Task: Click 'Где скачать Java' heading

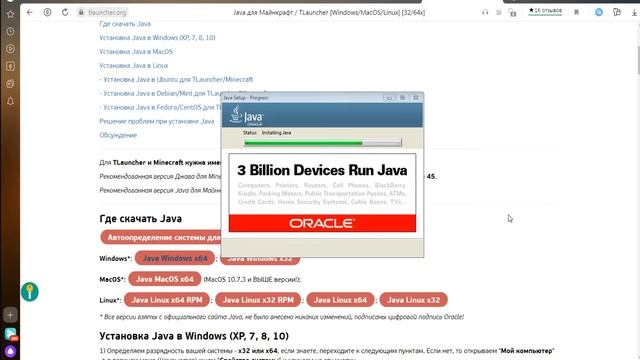Action: click(140, 218)
